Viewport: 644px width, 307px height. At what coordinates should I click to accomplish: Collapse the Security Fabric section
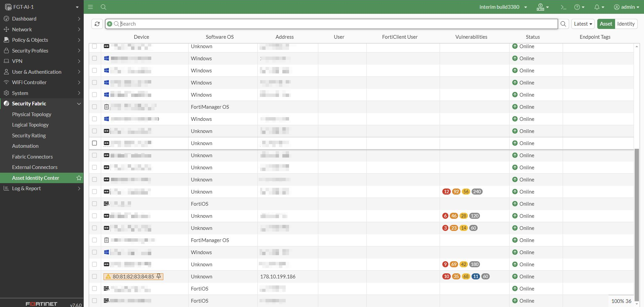30,104
